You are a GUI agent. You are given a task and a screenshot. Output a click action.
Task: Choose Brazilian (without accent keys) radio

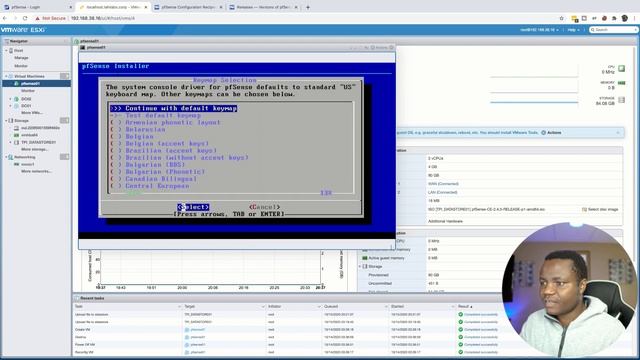pyautogui.click(x=116, y=158)
